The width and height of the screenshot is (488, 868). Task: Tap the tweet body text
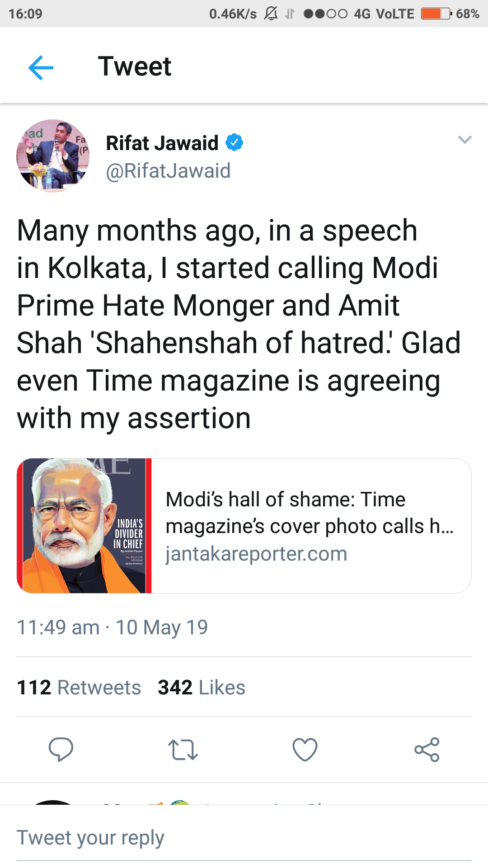pos(238,324)
